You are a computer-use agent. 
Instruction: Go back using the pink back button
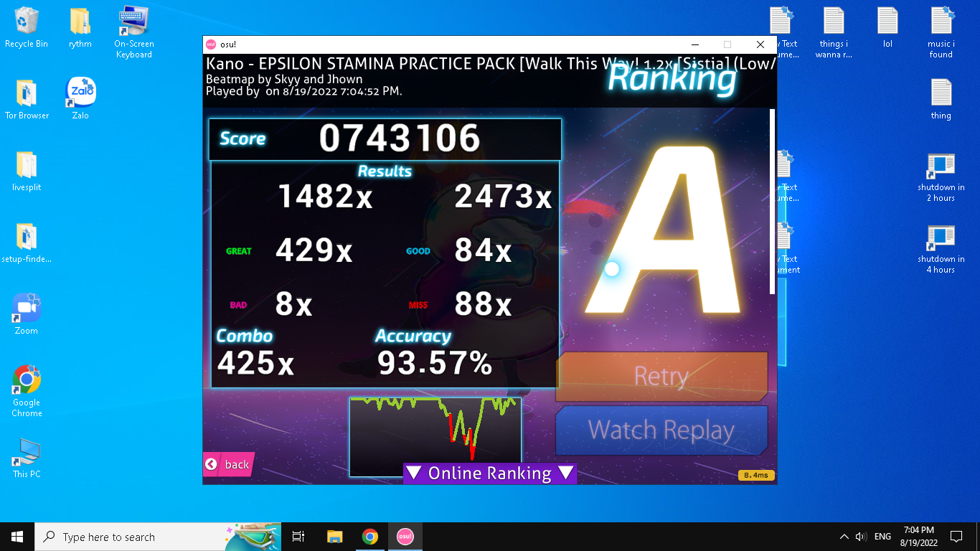coord(228,464)
